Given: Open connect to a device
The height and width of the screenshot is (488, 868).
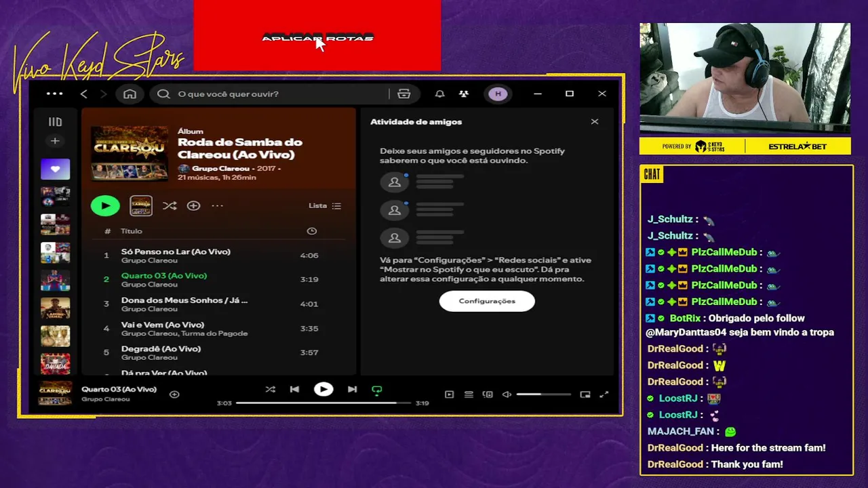Looking at the screenshot, I should pos(488,394).
